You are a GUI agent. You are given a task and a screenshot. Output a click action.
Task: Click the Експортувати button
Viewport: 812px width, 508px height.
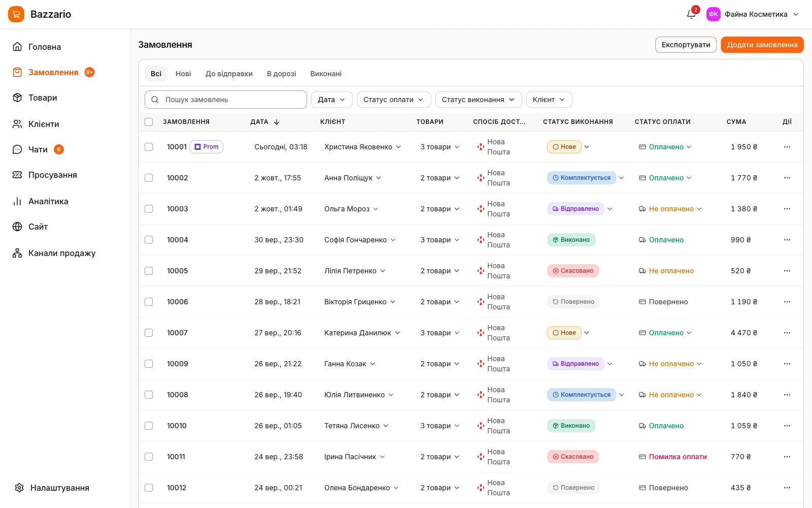coord(686,45)
